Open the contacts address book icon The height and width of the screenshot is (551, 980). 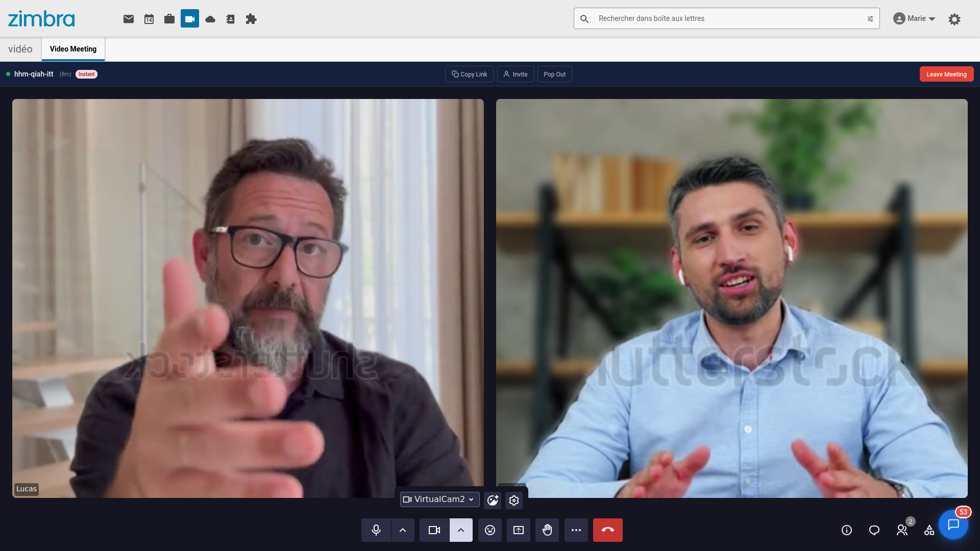tap(230, 18)
